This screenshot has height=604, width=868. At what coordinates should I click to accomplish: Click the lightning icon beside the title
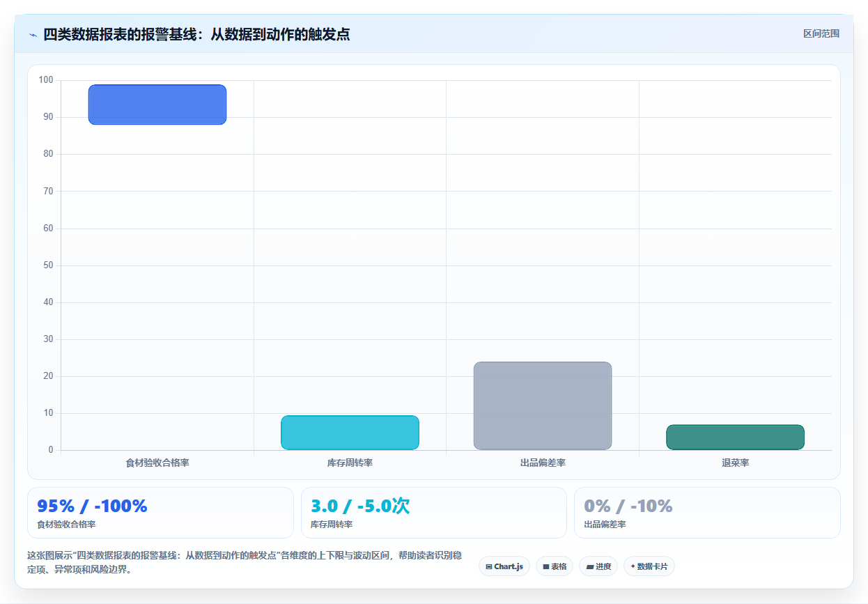click(x=33, y=35)
